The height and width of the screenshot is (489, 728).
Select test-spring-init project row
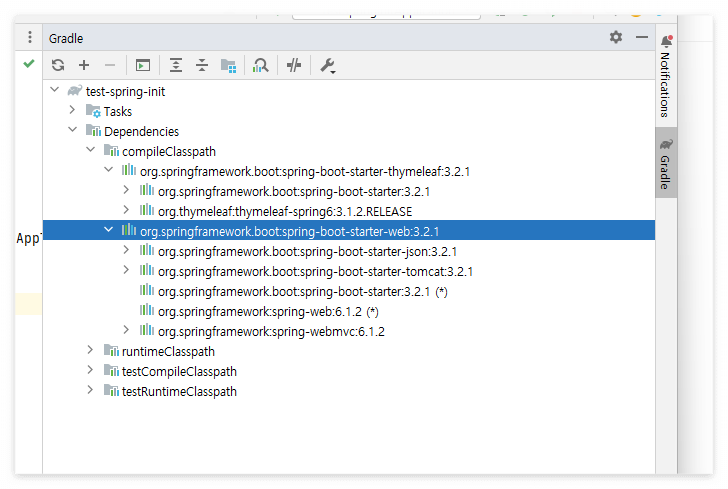click(349, 91)
